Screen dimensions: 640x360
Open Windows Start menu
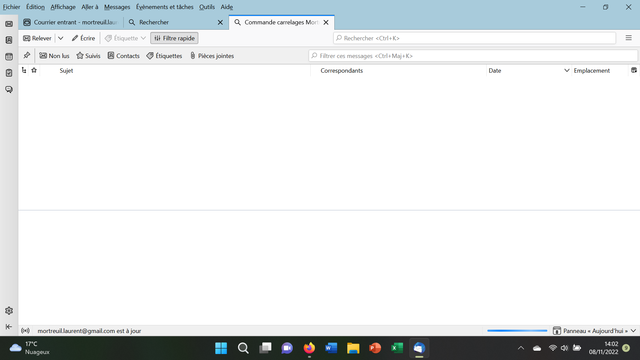(x=221, y=348)
